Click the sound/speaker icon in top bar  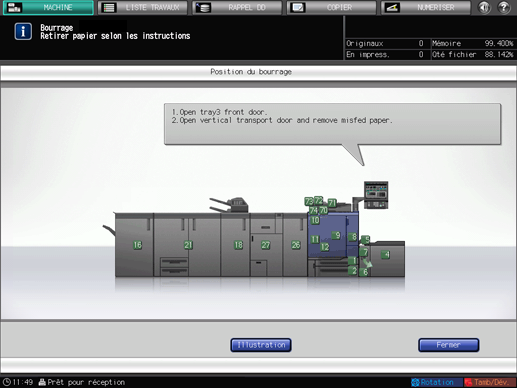[x=484, y=7]
